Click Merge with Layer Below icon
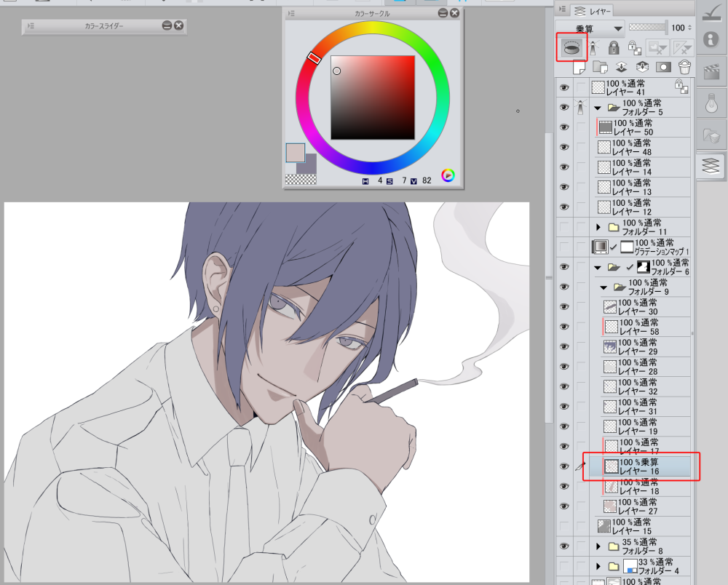This screenshot has height=585, width=728. [x=642, y=67]
